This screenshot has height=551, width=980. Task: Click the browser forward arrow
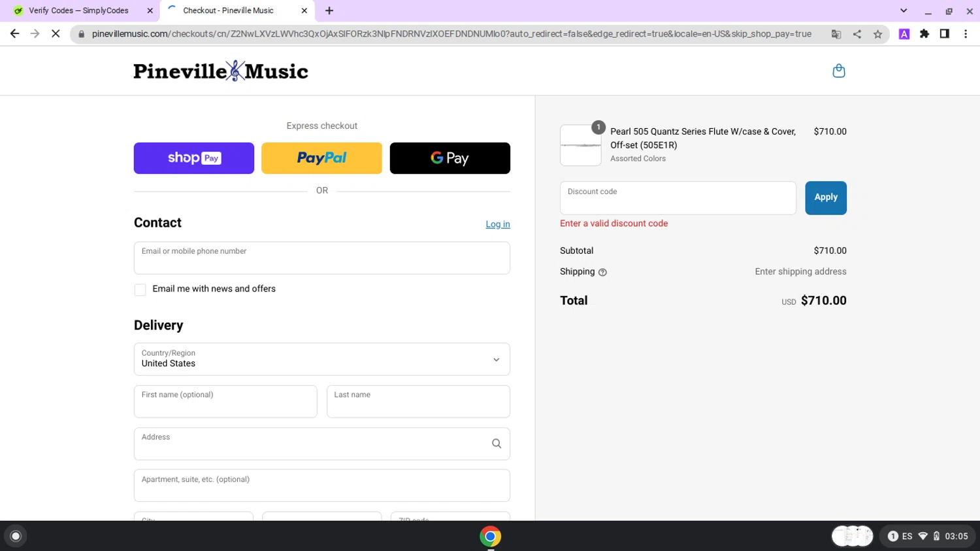coord(35,33)
